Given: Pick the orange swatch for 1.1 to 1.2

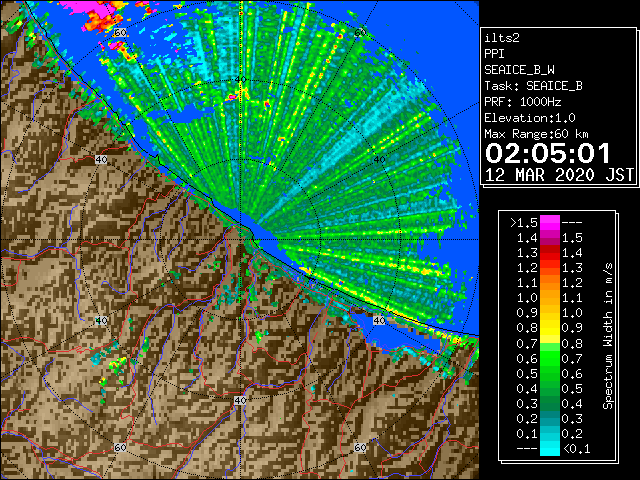Looking at the screenshot, I should pyautogui.click(x=550, y=283).
